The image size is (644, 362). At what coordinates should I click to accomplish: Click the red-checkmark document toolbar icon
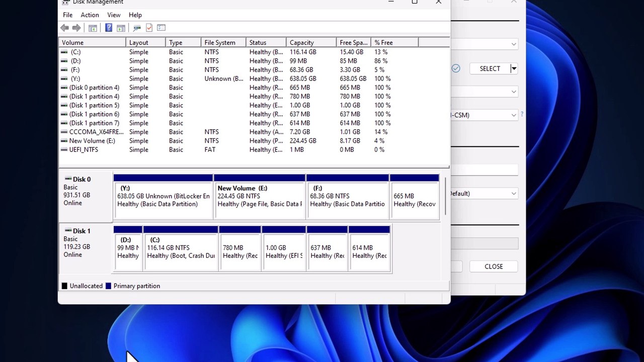149,28
